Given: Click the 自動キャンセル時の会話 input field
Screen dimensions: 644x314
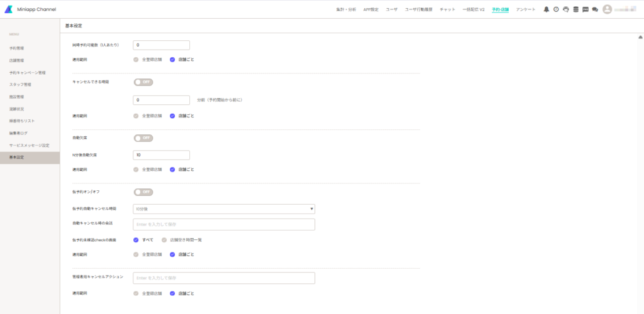Looking at the screenshot, I should click(x=224, y=225).
